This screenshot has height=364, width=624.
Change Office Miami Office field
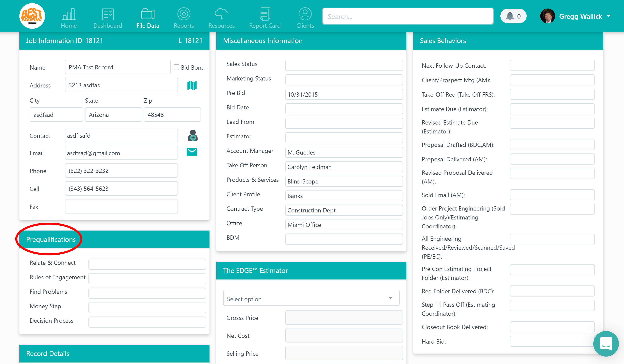click(x=344, y=225)
